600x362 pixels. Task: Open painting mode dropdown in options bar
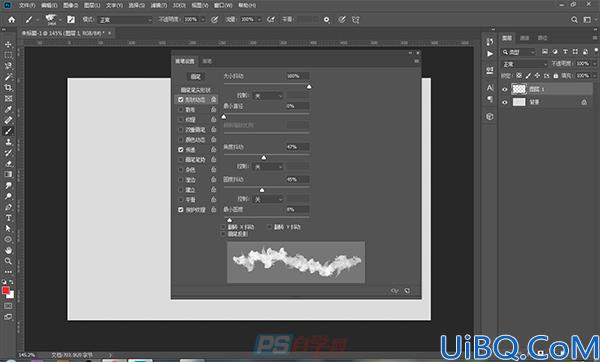[125, 20]
